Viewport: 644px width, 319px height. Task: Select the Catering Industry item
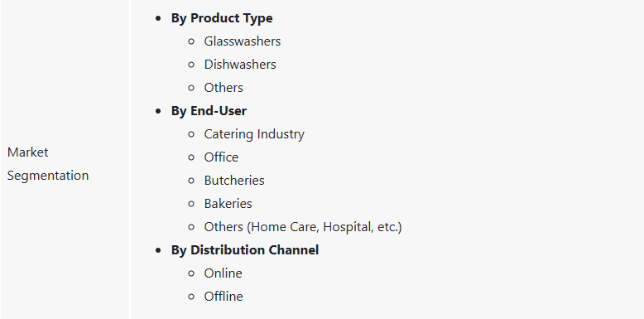click(254, 134)
